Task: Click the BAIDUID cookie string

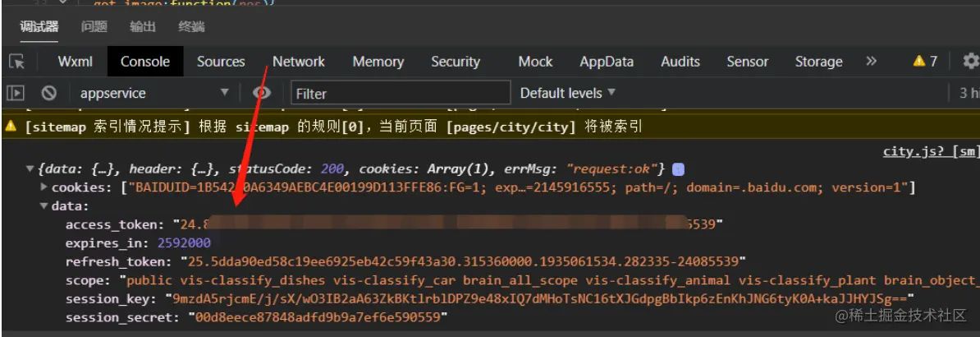Action: (520, 187)
